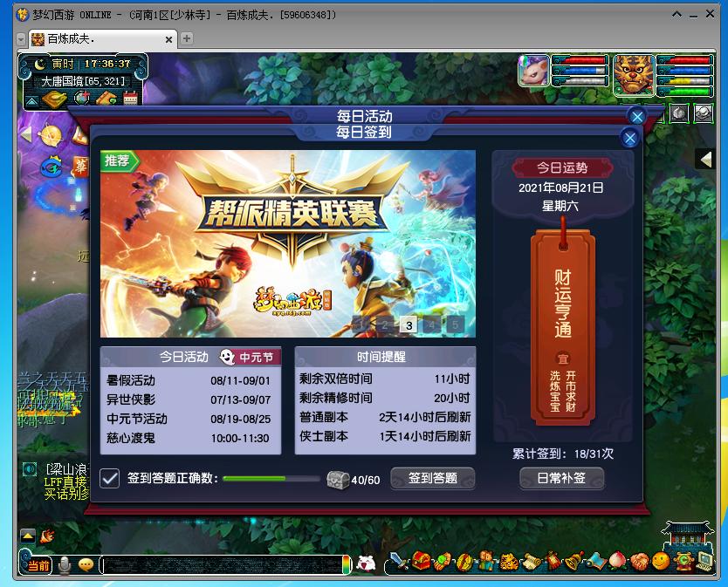Viewport: 728px width, 587px height.
Task: Select the 中元节活动 row
Action: point(190,419)
